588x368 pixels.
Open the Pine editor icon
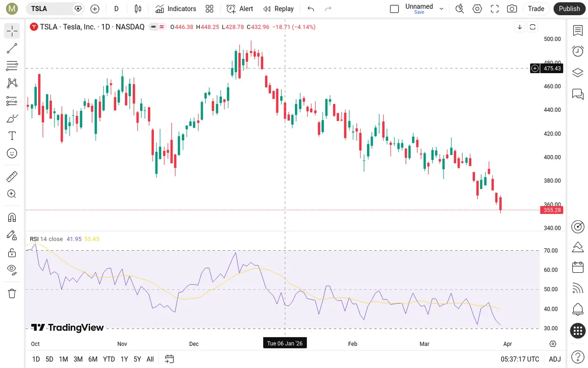[578, 247]
